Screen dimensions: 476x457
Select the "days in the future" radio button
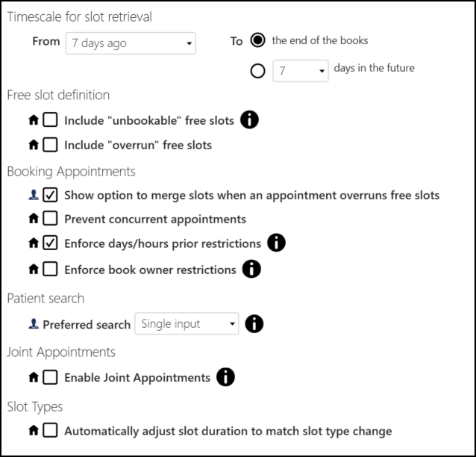click(x=258, y=71)
